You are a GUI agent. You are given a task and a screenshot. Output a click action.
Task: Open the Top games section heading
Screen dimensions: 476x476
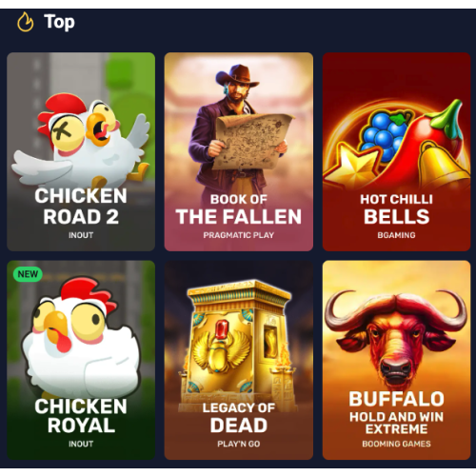(59, 22)
